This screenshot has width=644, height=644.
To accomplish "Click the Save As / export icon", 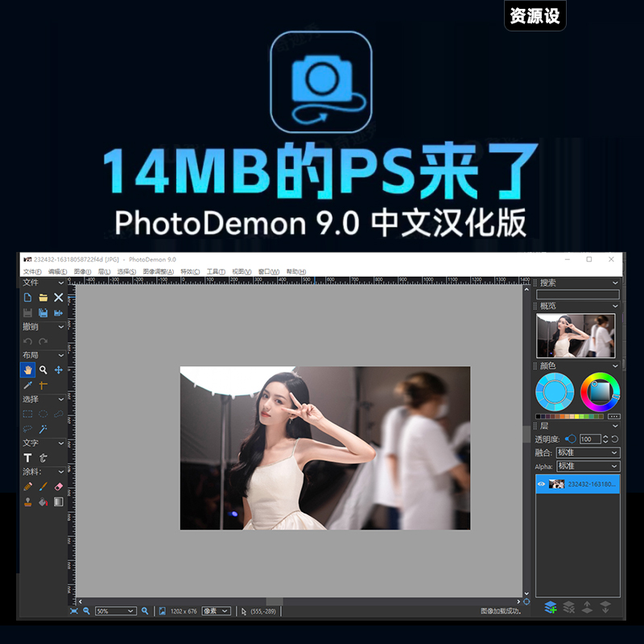I will 59,313.
